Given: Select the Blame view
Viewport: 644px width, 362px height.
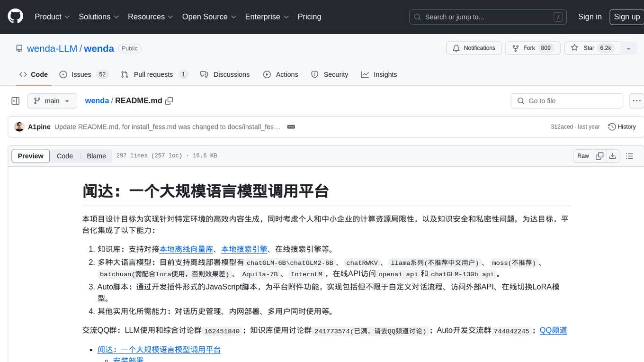Looking at the screenshot, I should point(96,156).
